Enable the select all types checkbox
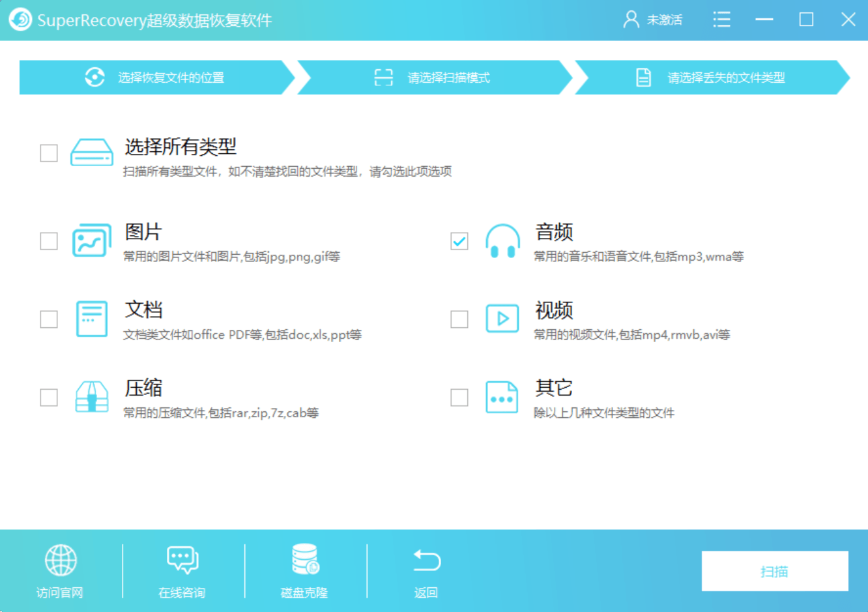 (x=49, y=153)
